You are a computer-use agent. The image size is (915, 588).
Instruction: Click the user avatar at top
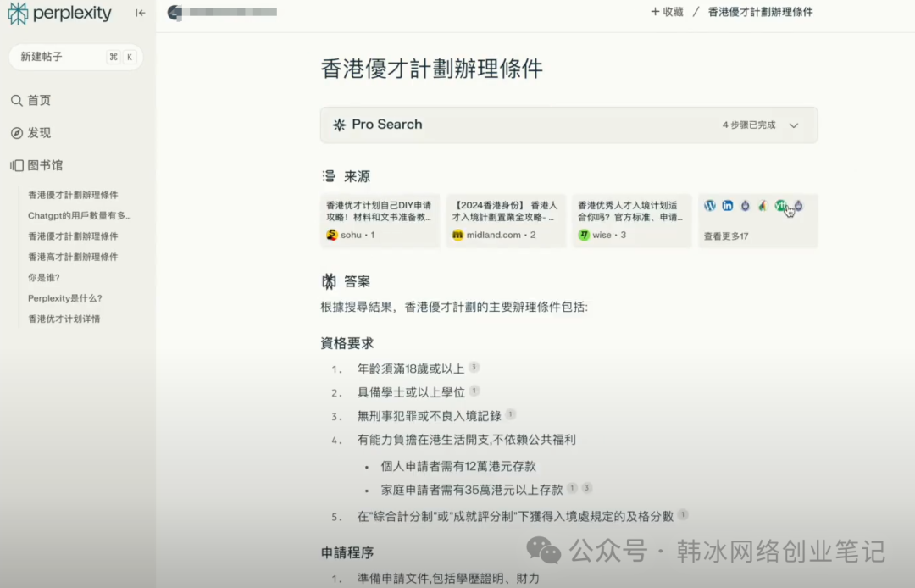(x=175, y=12)
